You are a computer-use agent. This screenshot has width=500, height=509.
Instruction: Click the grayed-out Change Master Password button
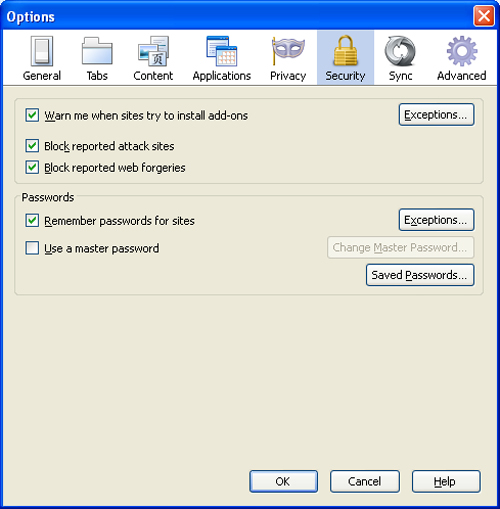click(x=400, y=248)
